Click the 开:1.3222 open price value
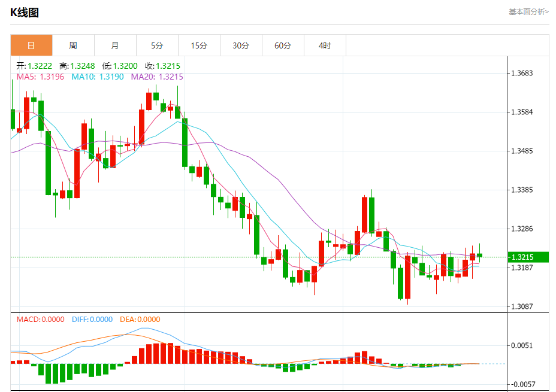 pyautogui.click(x=34, y=66)
